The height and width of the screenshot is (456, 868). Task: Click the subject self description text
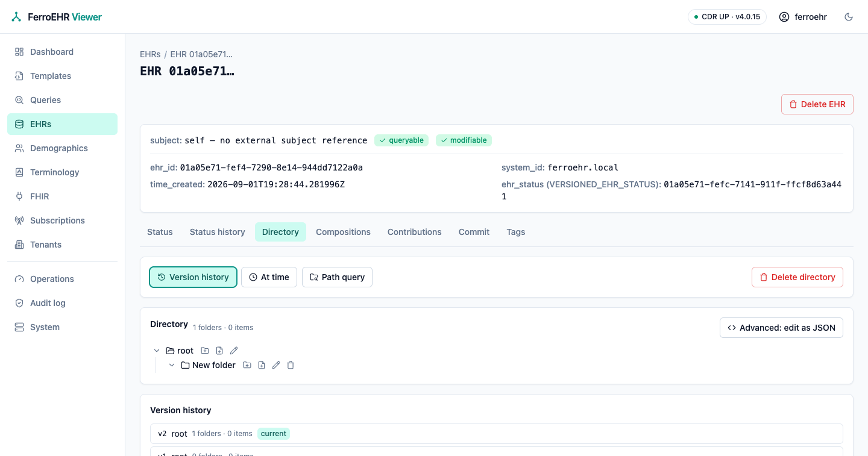276,140
